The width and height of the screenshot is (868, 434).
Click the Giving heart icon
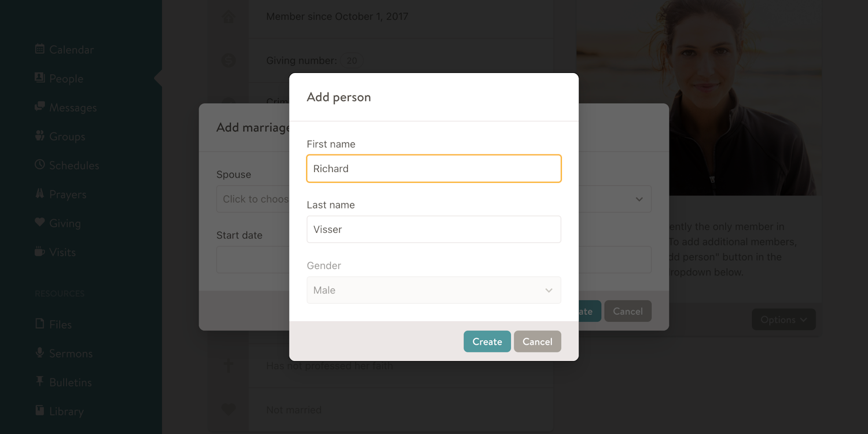39,223
